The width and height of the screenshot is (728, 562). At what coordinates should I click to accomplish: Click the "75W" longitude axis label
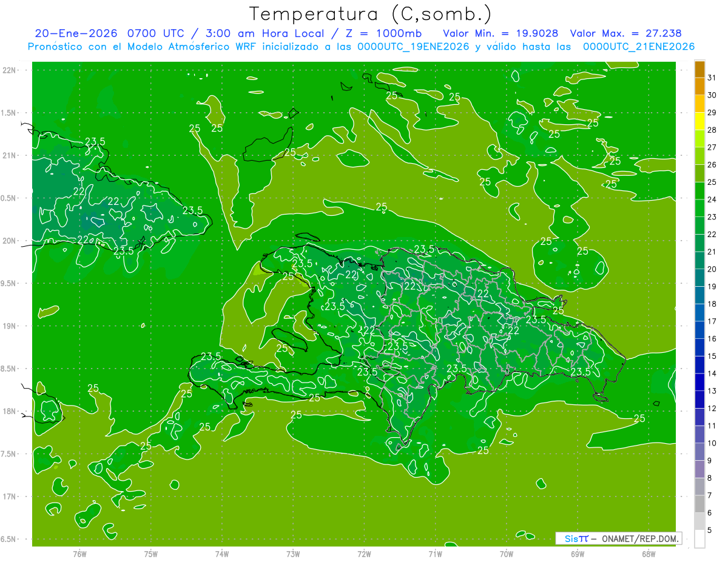[x=150, y=554]
